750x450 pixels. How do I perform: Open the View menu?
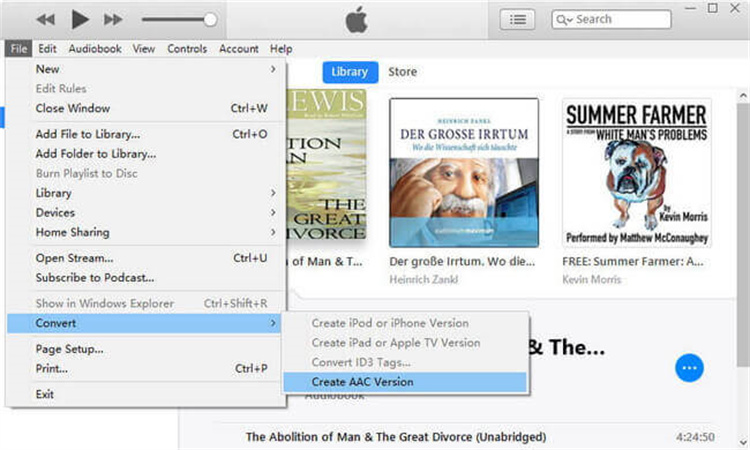(143, 49)
